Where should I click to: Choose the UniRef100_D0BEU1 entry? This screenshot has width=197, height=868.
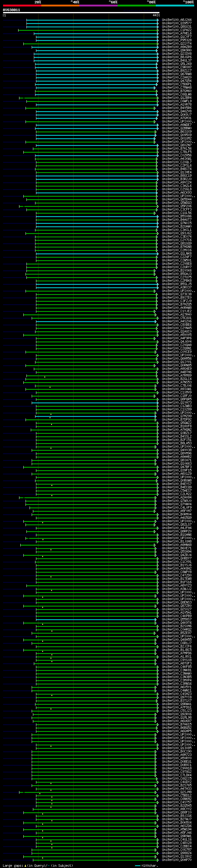coord(176,761)
